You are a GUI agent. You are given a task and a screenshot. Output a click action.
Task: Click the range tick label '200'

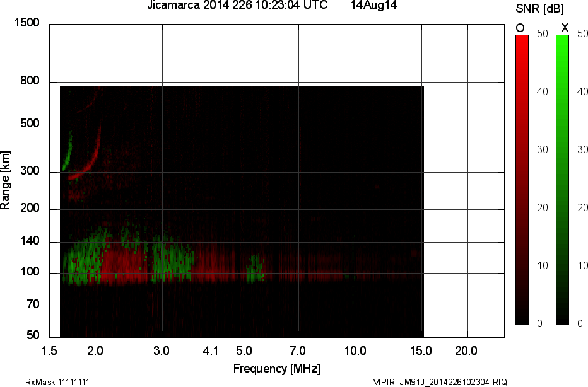coord(30,208)
